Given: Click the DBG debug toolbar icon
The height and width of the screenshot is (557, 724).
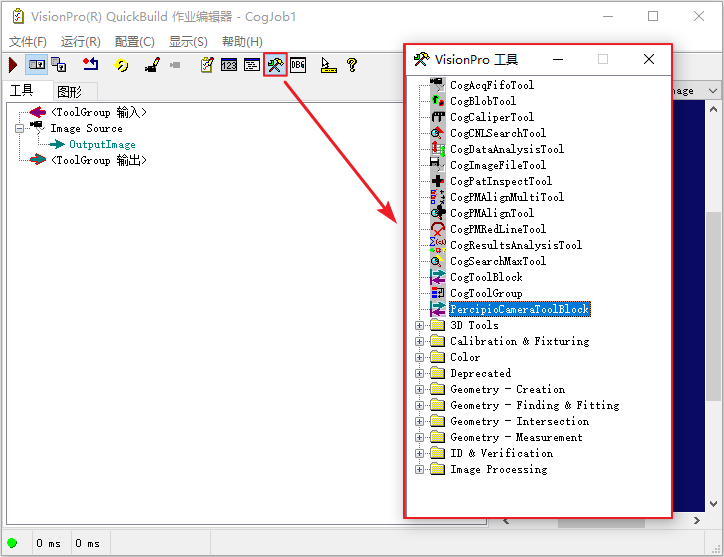Looking at the screenshot, I should [298, 65].
